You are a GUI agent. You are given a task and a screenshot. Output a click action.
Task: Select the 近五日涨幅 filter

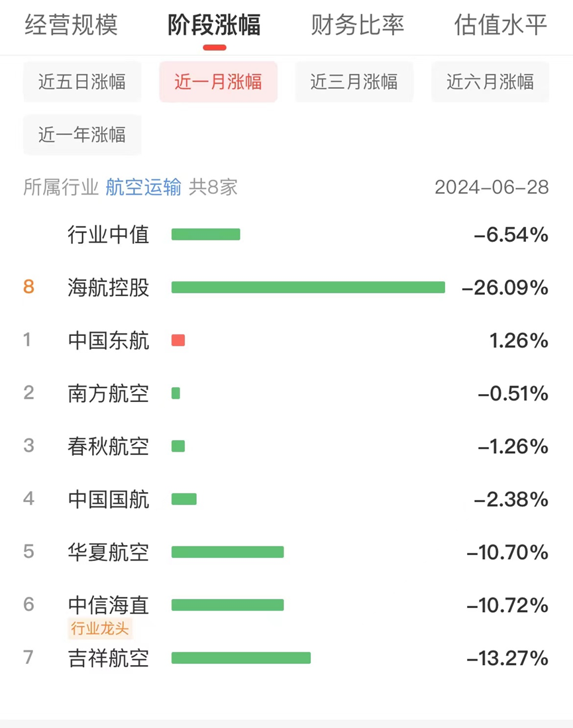tap(82, 82)
